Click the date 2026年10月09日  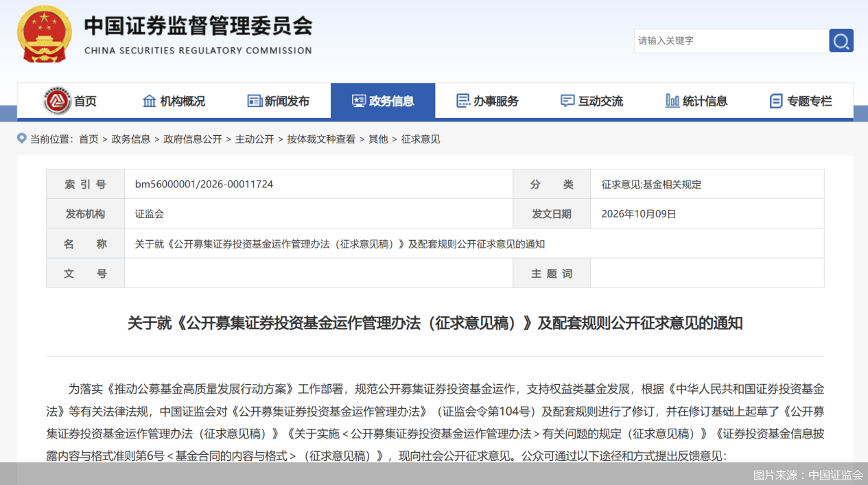click(639, 214)
